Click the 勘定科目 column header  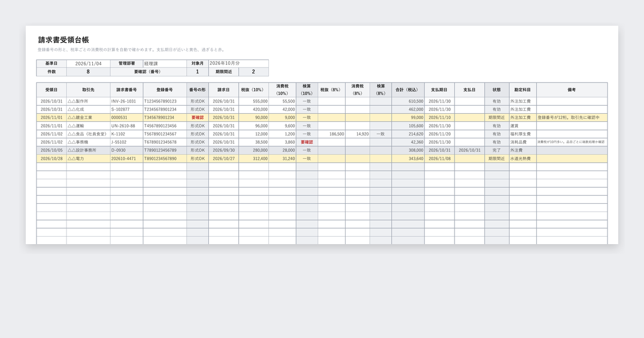(523, 90)
